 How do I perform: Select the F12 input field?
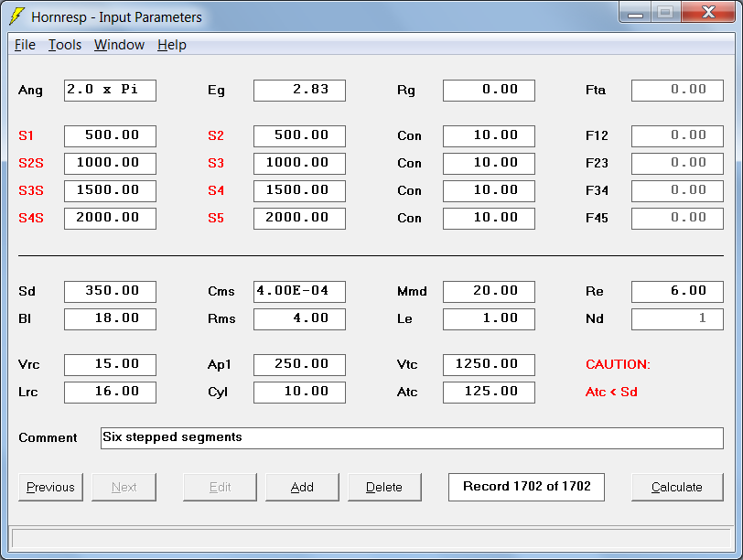pyautogui.click(x=678, y=136)
